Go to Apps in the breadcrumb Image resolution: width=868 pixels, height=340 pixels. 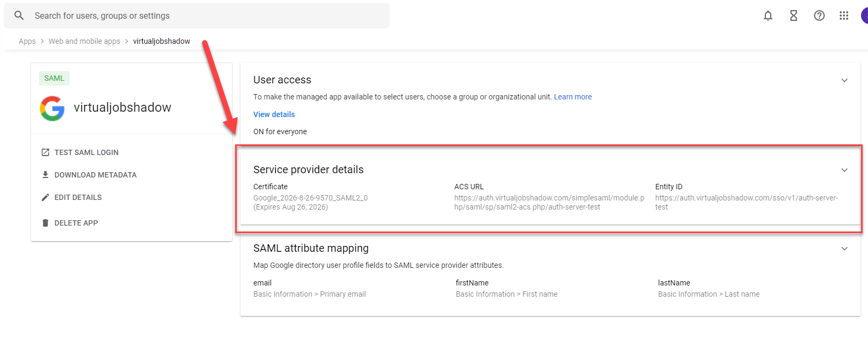point(27,41)
